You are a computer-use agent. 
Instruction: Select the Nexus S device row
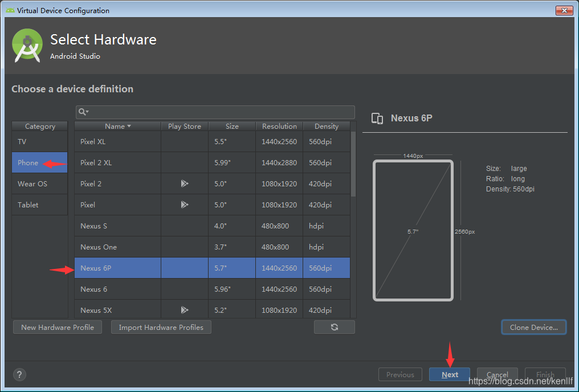pyautogui.click(x=213, y=226)
